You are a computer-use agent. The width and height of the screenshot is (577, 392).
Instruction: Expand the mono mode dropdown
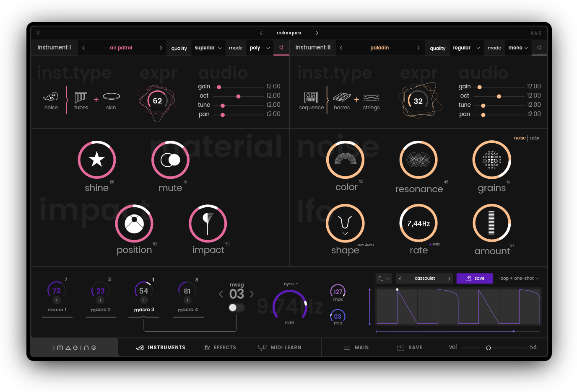[518, 48]
